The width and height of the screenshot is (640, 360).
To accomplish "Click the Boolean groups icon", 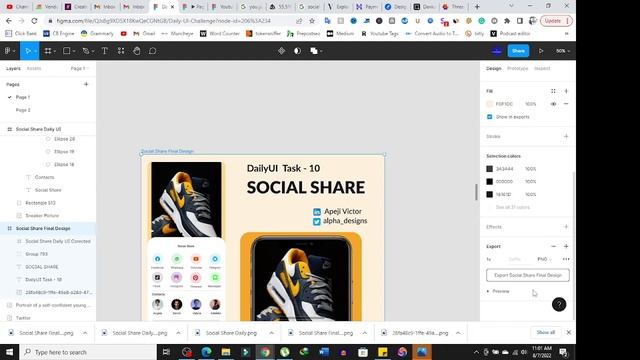I will pyautogui.click(x=313, y=51).
